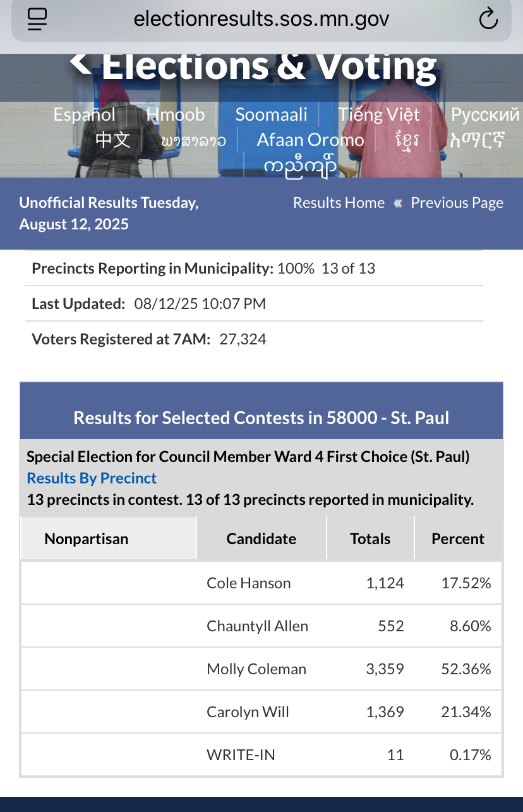Viewport: 523px width, 812px height.
Task: Switch language to Hmoob
Action: [x=176, y=114]
